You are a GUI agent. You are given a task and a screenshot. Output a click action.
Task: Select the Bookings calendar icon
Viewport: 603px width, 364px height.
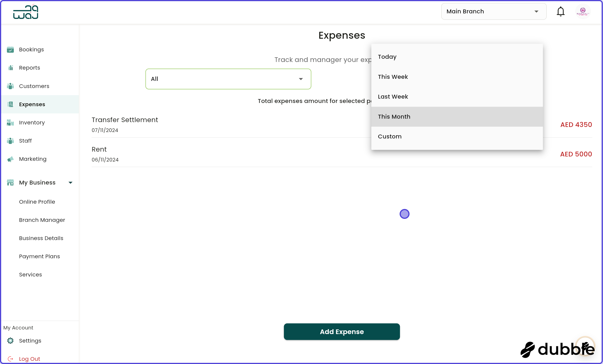(10, 50)
